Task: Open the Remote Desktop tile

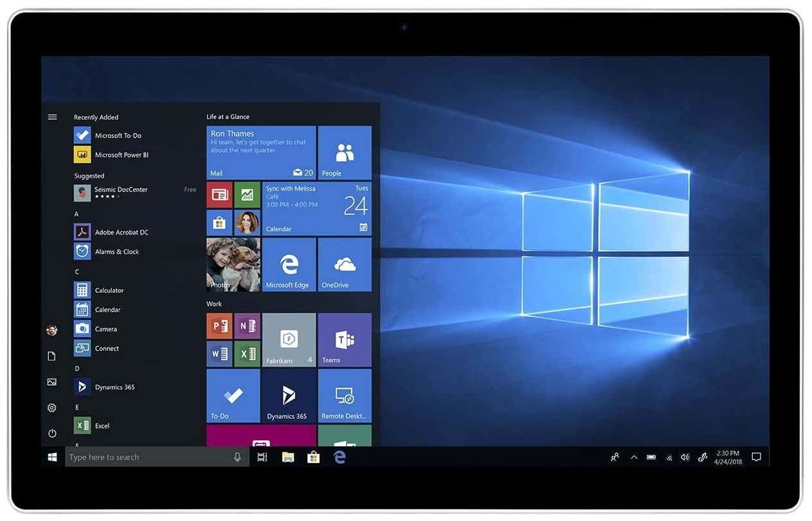Action: (345, 396)
